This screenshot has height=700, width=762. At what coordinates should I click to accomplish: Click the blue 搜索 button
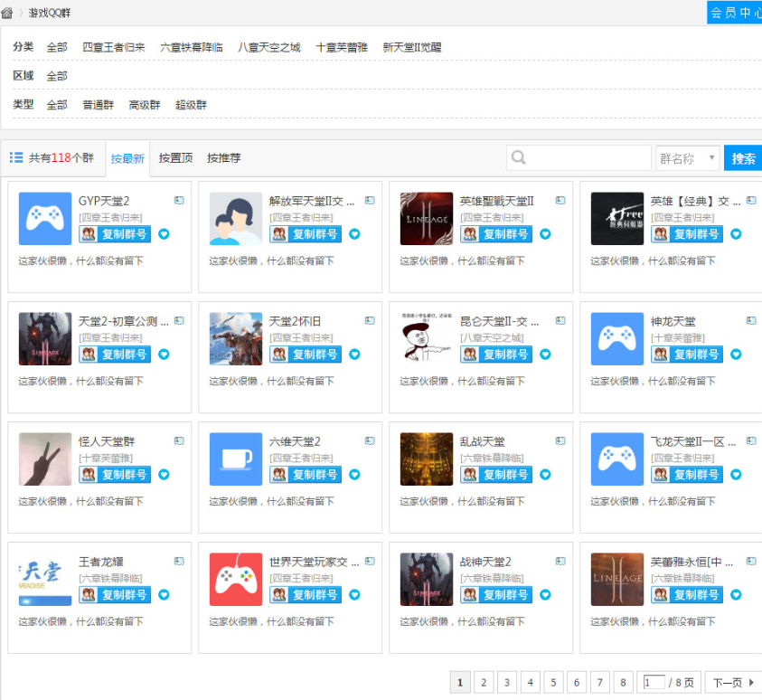pos(743,158)
